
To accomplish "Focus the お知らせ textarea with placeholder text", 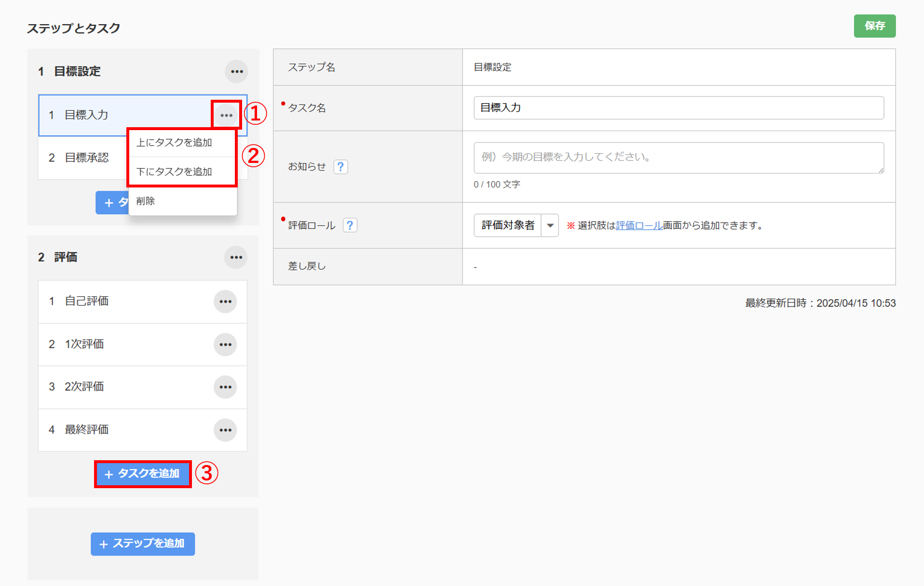I will [x=679, y=158].
